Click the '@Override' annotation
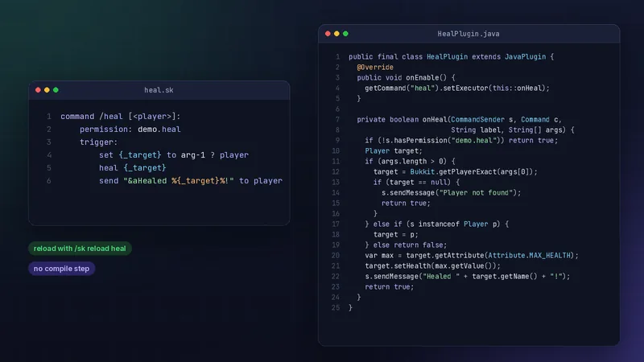 tap(375, 68)
